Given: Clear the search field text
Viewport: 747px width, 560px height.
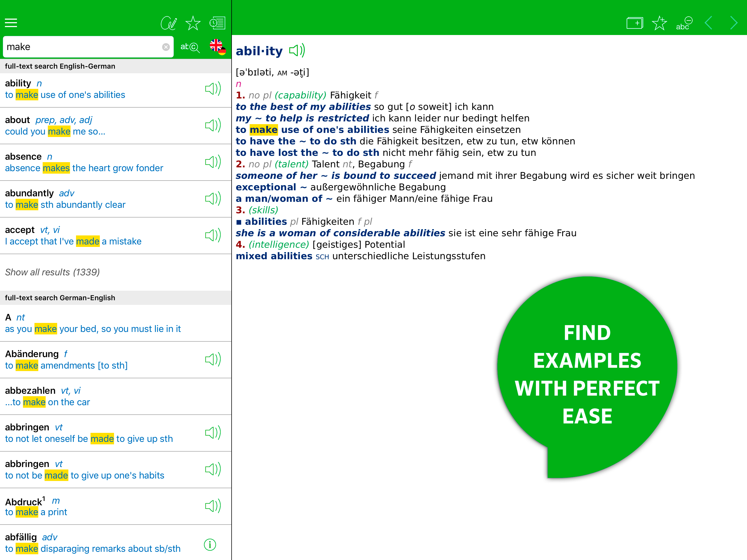Looking at the screenshot, I should coord(166,47).
